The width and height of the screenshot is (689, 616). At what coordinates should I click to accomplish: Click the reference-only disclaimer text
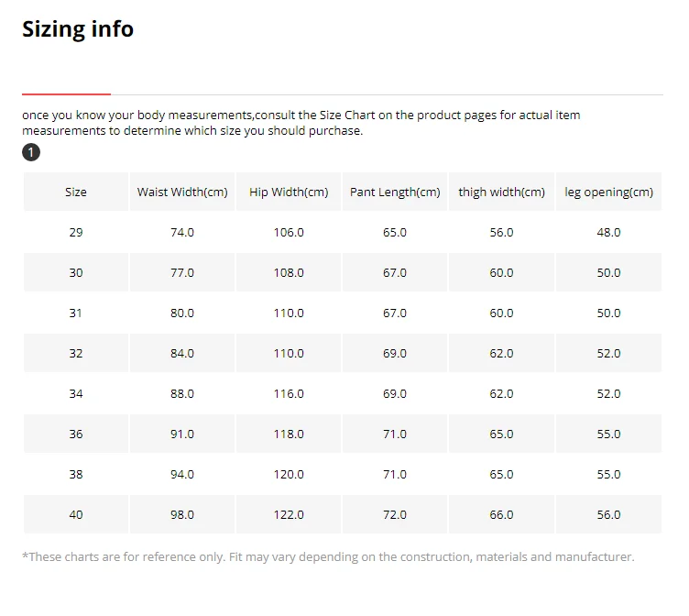[x=328, y=557]
